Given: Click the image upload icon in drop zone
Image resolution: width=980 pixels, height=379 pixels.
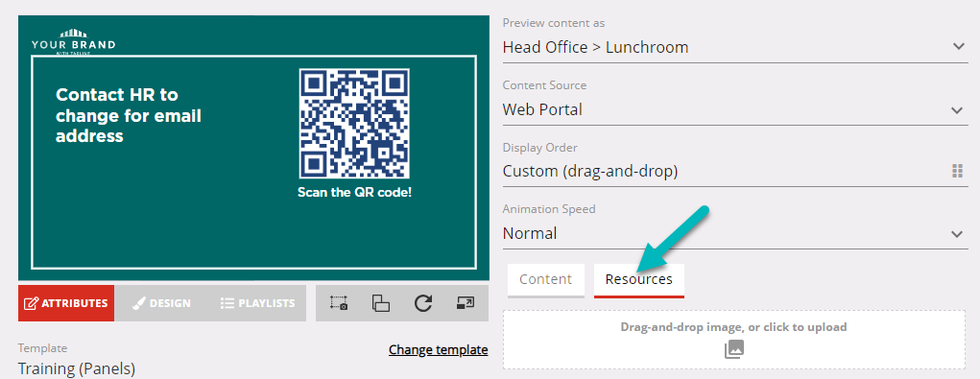Looking at the screenshot, I should point(734,349).
